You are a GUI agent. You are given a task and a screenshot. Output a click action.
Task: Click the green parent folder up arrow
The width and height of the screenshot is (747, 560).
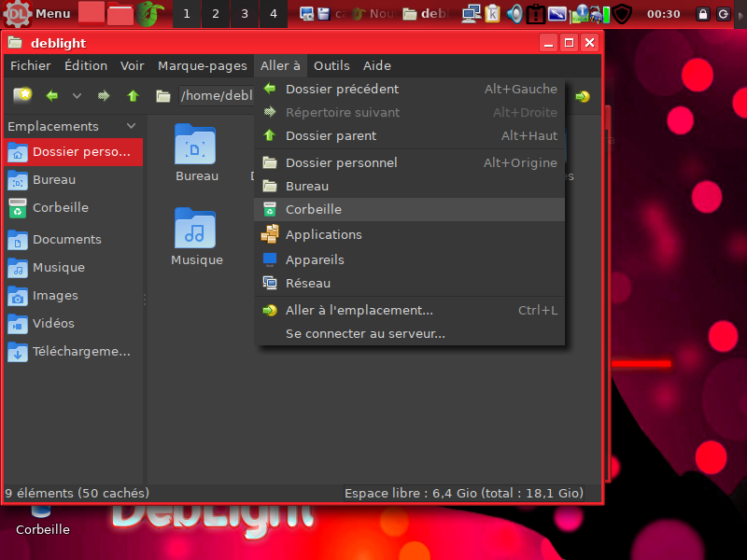click(x=133, y=95)
